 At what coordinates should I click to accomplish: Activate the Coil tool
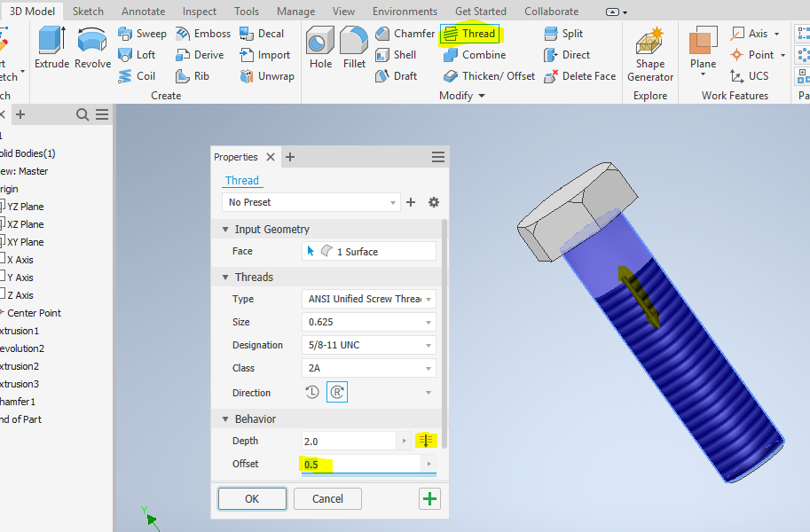coord(137,76)
